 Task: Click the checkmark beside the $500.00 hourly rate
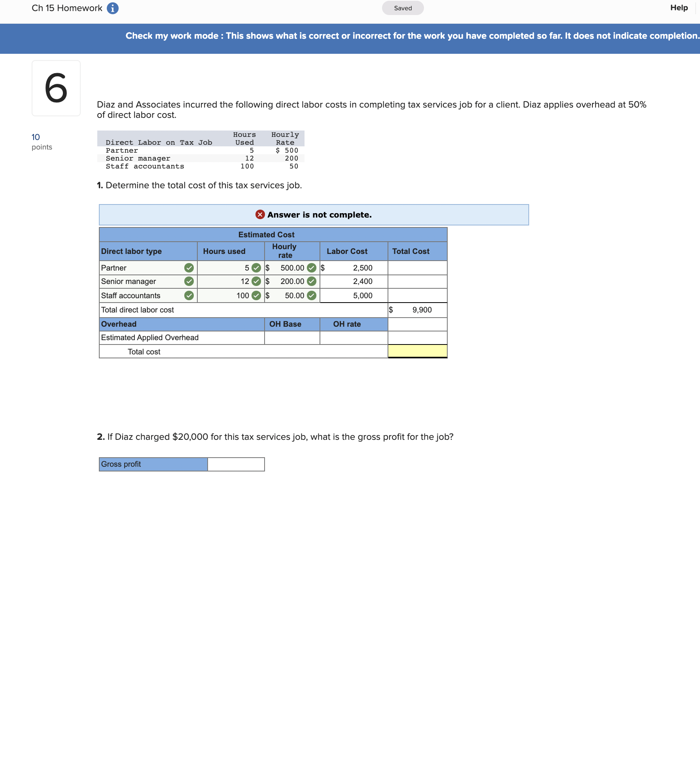coord(312,268)
